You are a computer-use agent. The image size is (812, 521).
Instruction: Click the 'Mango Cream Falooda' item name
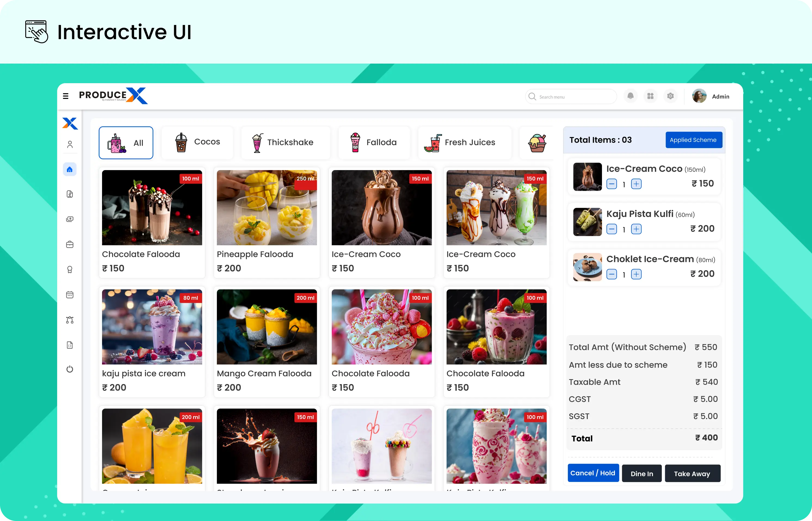[264, 373]
